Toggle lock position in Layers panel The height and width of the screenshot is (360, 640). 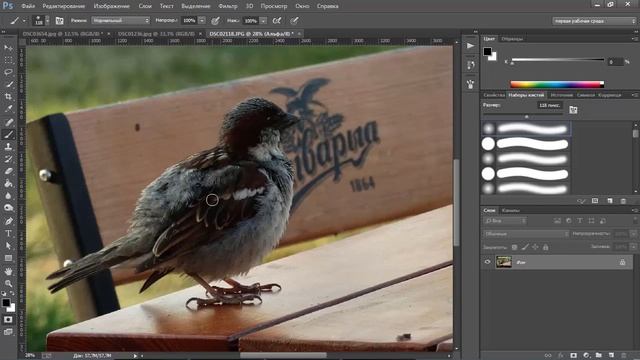[535, 247]
